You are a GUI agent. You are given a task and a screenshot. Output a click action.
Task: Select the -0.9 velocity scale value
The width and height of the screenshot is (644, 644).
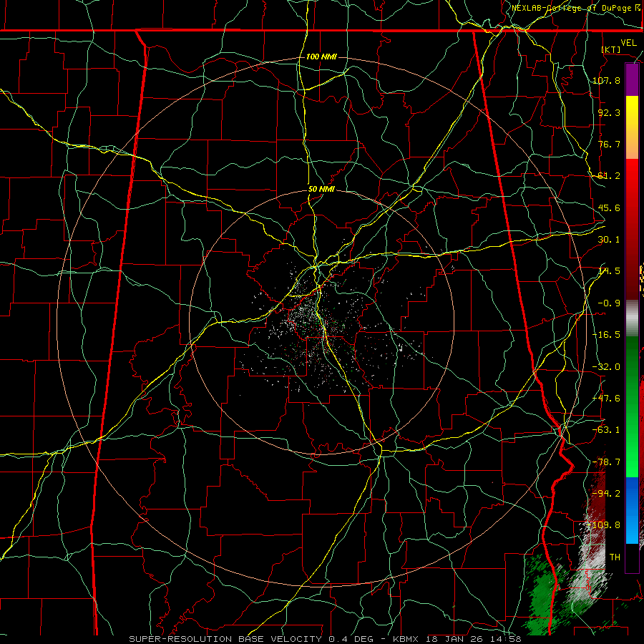[609, 303]
